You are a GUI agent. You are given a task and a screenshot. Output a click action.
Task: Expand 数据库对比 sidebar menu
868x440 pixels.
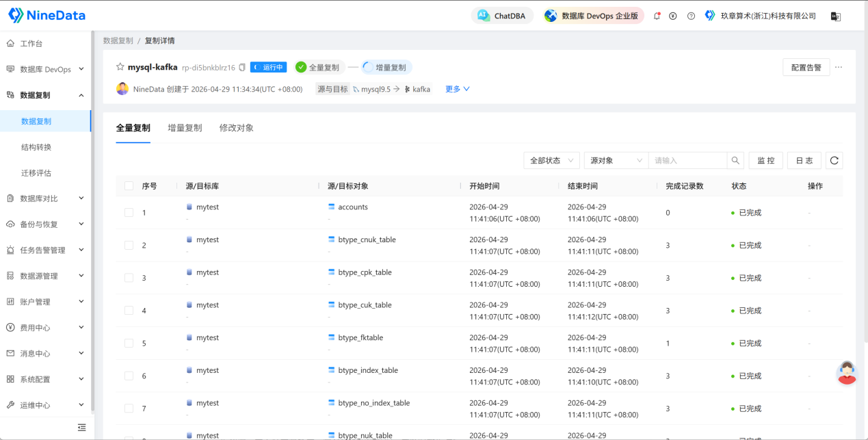[x=45, y=198]
